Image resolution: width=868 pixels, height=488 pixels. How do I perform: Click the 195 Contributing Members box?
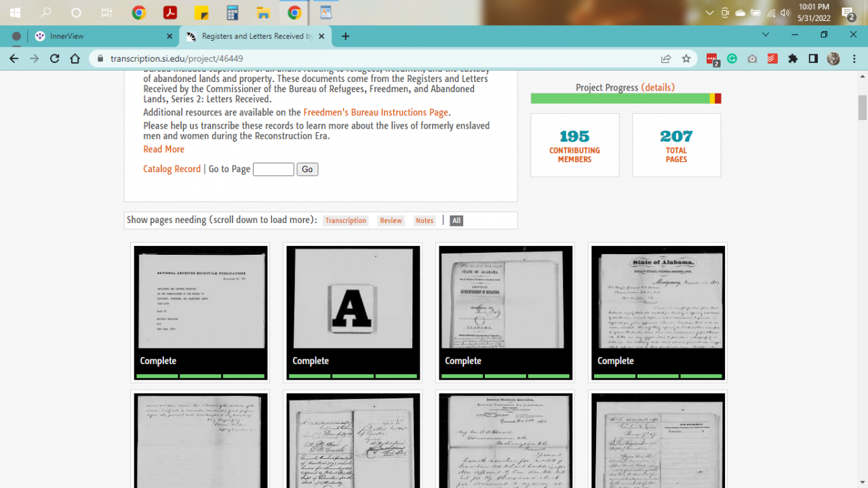pos(575,145)
